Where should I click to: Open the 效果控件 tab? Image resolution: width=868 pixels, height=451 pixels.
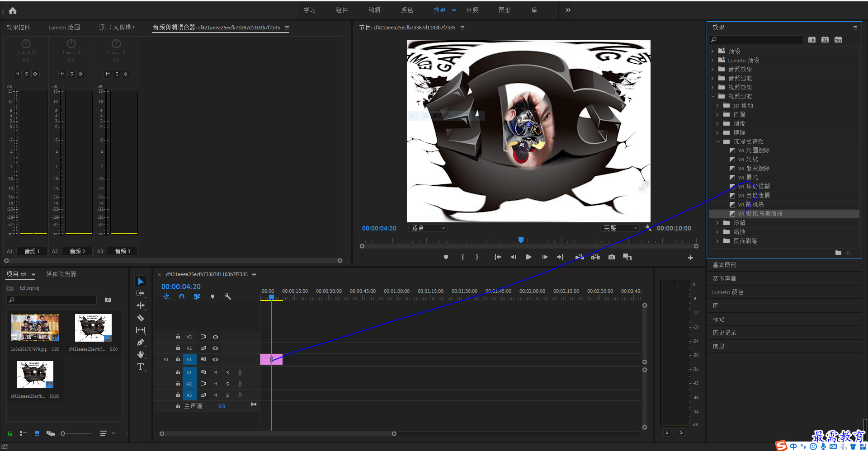[18, 28]
